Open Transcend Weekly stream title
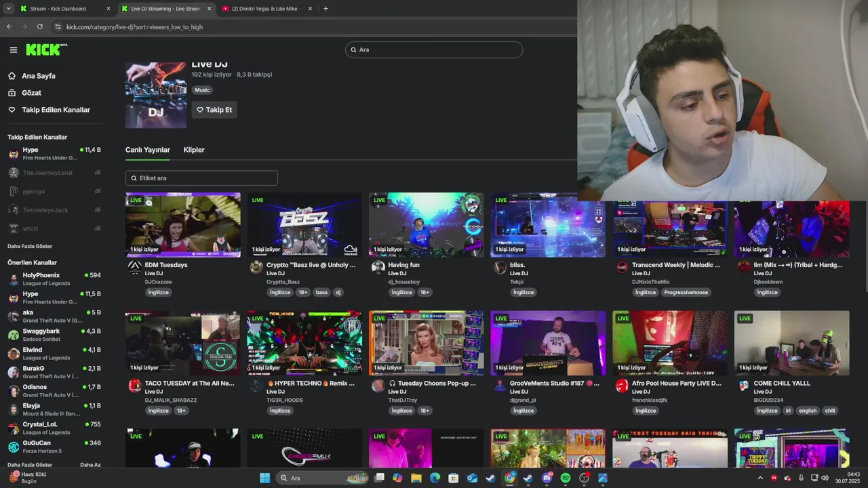 click(x=677, y=265)
